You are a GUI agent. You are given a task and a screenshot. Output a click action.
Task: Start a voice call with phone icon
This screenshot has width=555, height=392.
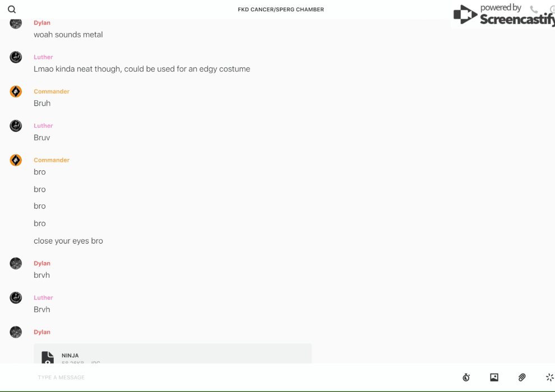point(534,9)
